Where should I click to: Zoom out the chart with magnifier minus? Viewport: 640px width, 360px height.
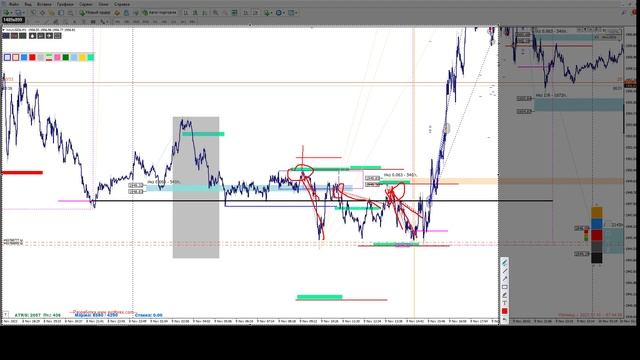pyautogui.click(x=225, y=13)
